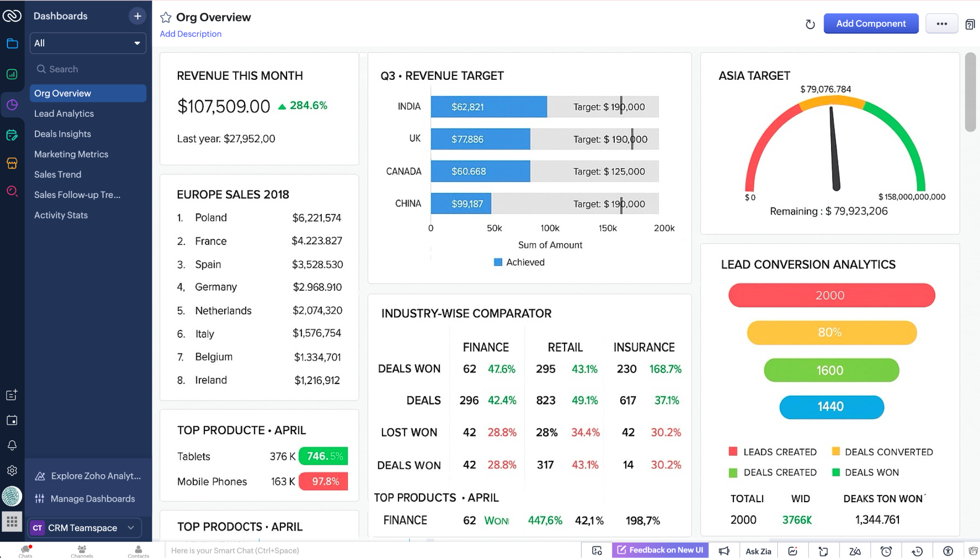Open Contacts in bottom bar
Screen dimensions: 980x558
[138, 551]
